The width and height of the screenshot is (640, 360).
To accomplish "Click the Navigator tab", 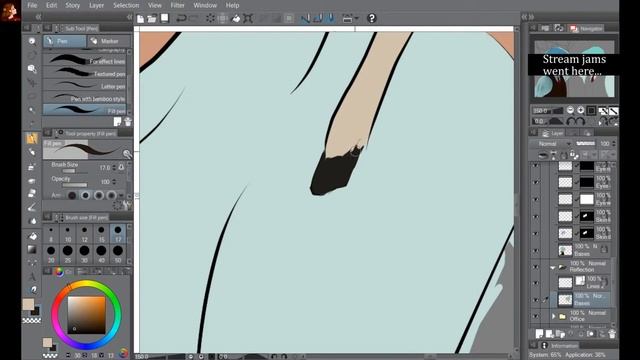I will coord(587,28).
